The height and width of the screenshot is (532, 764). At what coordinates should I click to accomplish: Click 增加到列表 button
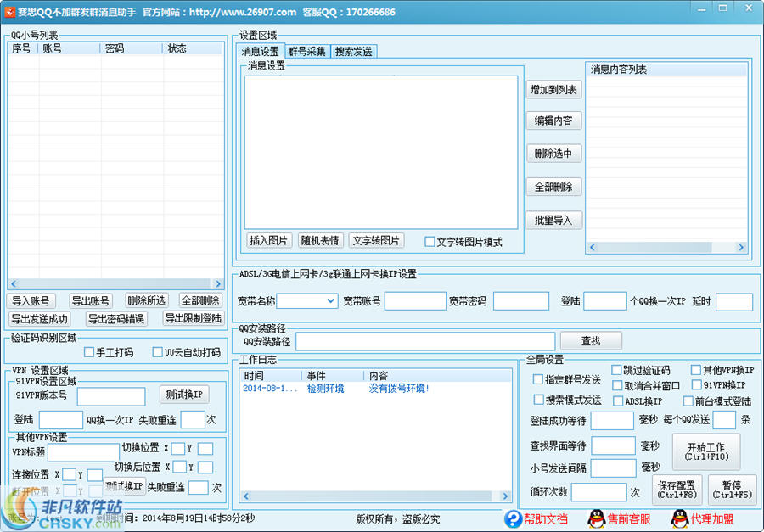point(553,90)
